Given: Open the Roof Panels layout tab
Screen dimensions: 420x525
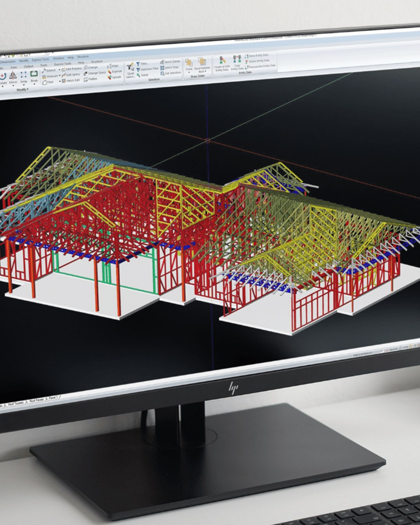Looking at the screenshot, I should pos(37,400).
